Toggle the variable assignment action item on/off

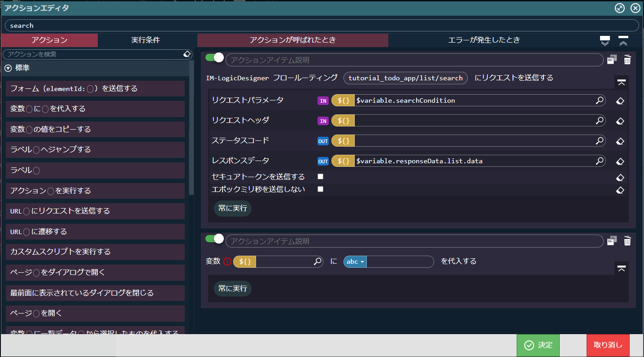point(214,239)
